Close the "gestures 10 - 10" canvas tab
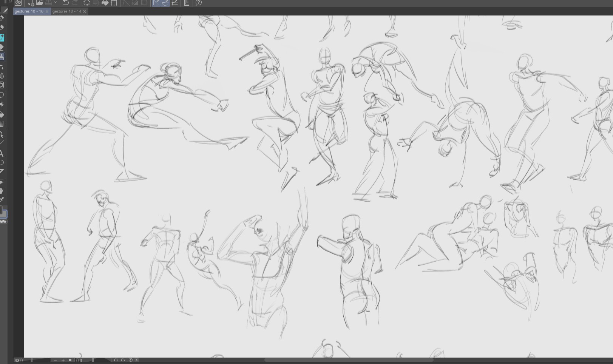 tap(47, 11)
